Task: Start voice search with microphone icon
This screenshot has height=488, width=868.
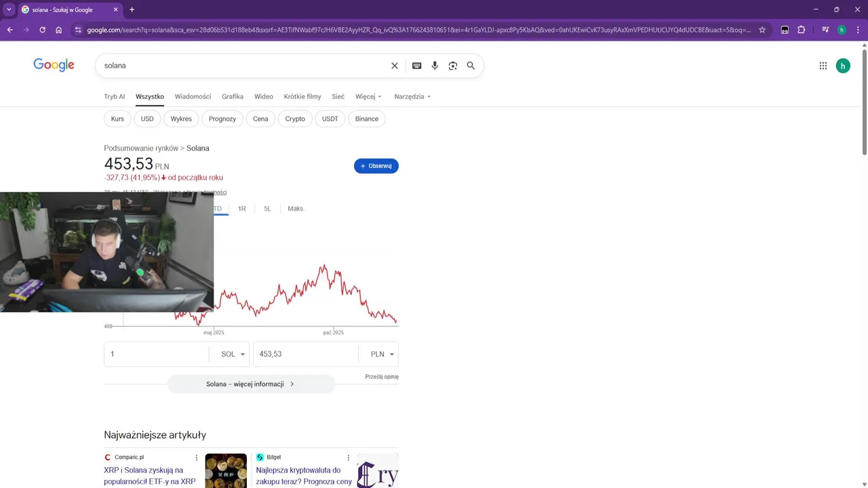Action: tap(435, 66)
